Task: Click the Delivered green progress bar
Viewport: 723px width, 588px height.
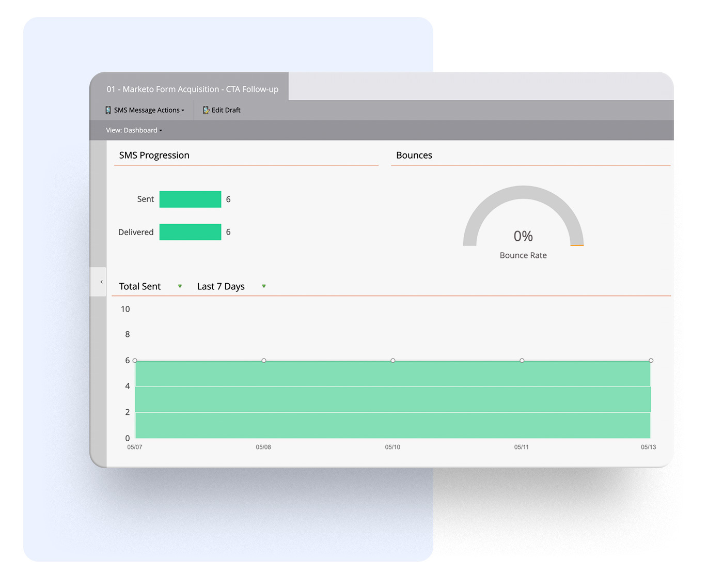Action: pos(190,232)
